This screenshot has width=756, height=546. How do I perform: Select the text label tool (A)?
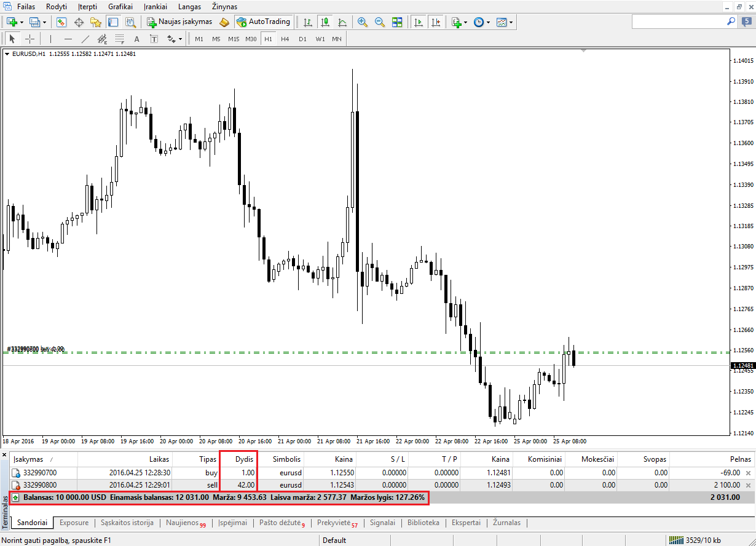point(136,39)
